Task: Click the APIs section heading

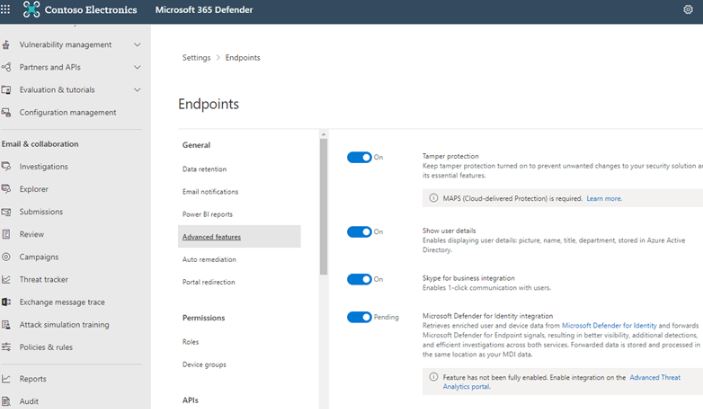Action: pyautogui.click(x=190, y=400)
